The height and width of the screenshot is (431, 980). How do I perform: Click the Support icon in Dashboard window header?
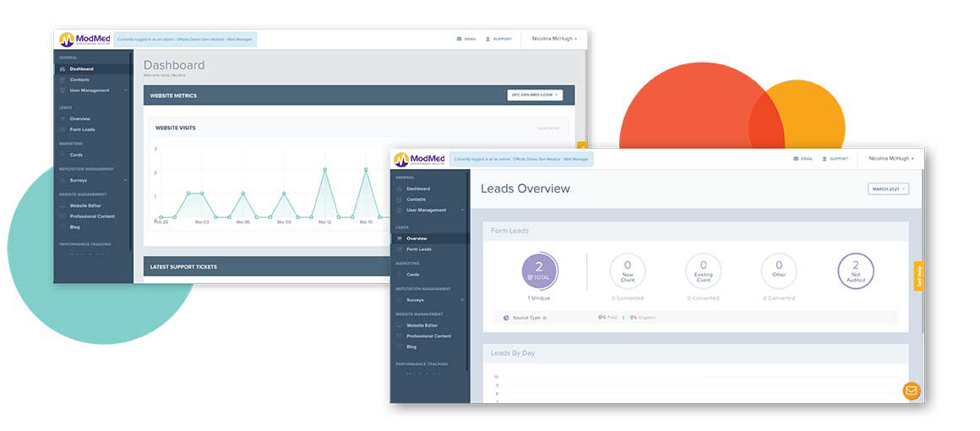489,39
